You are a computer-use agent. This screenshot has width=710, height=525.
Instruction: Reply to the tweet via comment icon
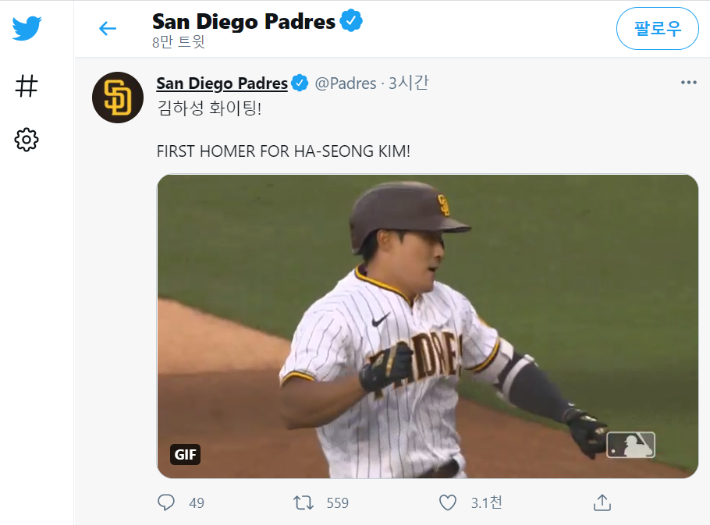pyautogui.click(x=167, y=502)
